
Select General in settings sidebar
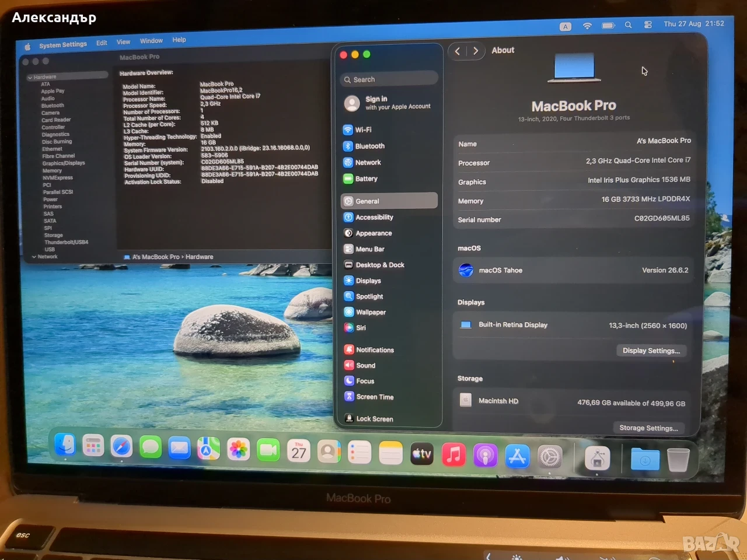[x=389, y=201]
